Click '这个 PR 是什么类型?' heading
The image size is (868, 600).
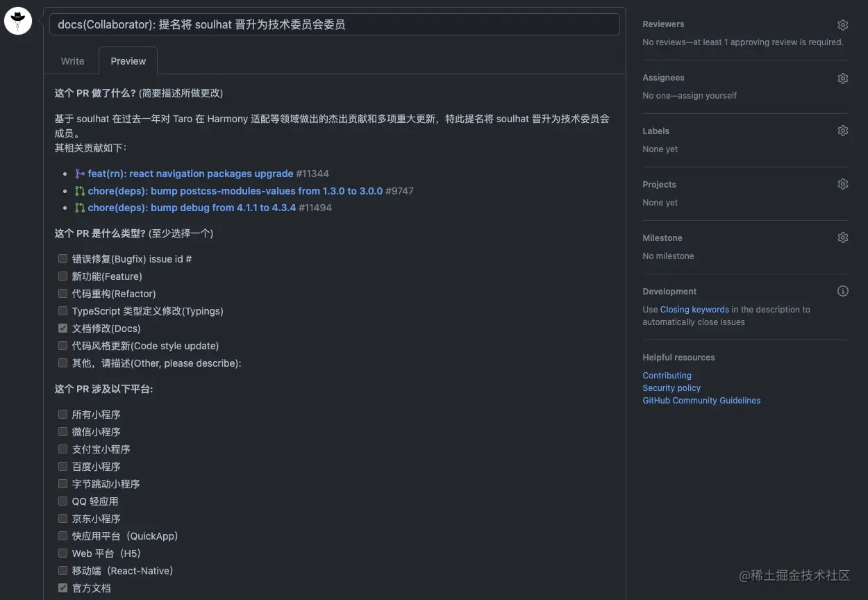point(100,233)
